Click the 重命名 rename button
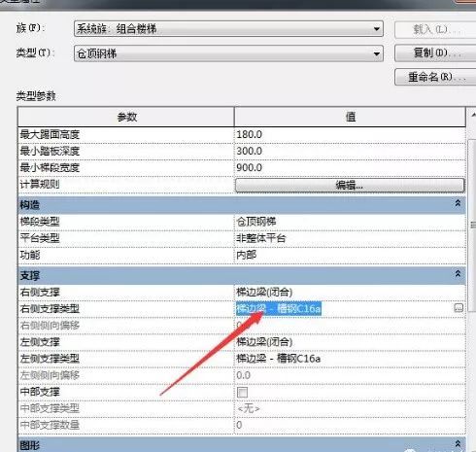476x452 pixels. click(435, 77)
